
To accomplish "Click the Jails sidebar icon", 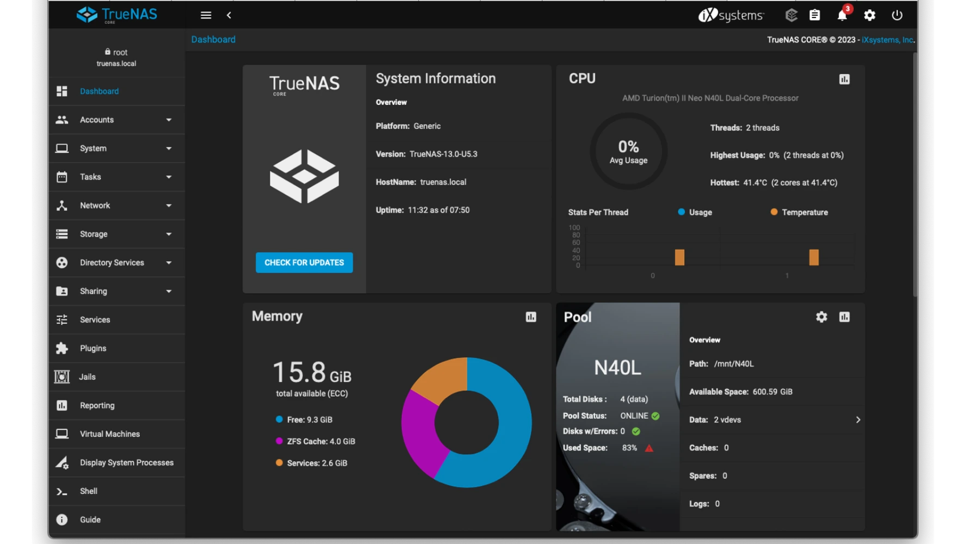I will (x=62, y=377).
